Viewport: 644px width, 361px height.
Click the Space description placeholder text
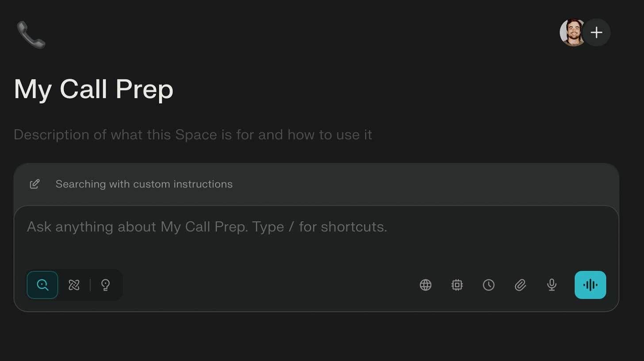click(x=192, y=134)
